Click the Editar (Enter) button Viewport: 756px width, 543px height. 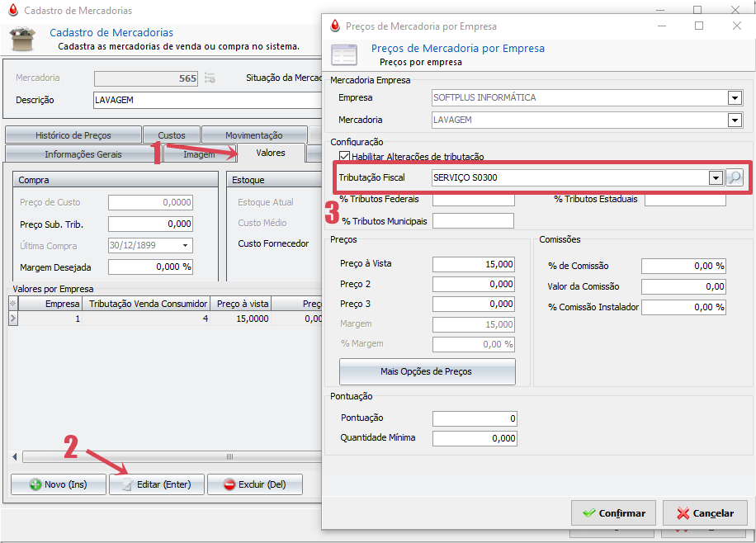(157, 484)
